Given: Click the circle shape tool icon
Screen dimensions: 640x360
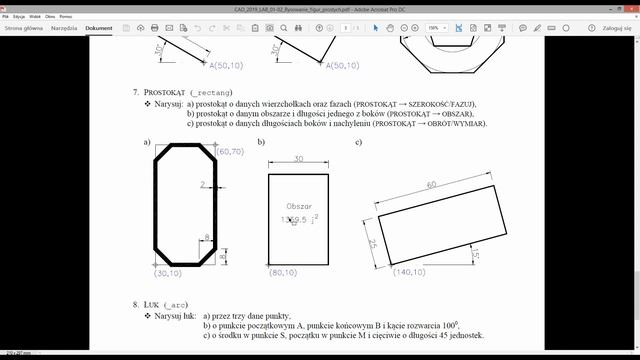Looking at the screenshot, I should pyautogui.click(x=566, y=28).
